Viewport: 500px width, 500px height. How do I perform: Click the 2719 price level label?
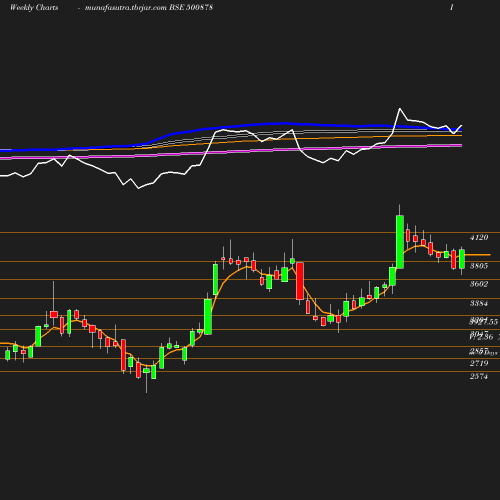479,363
